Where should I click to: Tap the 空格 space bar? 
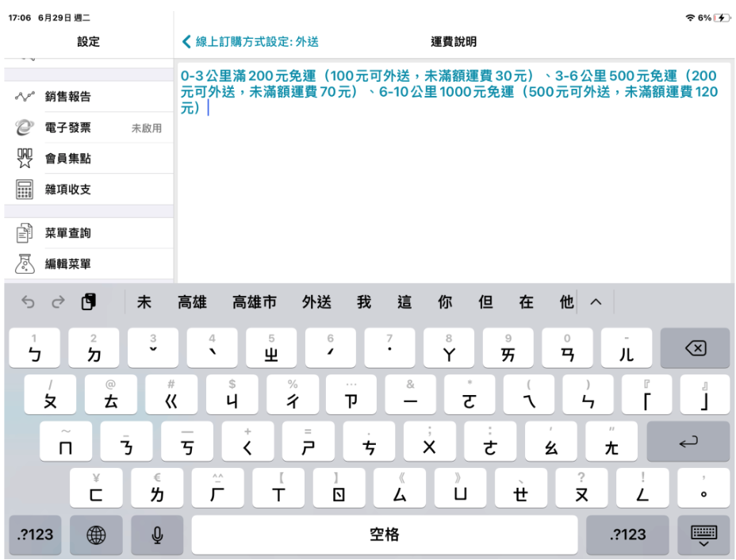[385, 535]
